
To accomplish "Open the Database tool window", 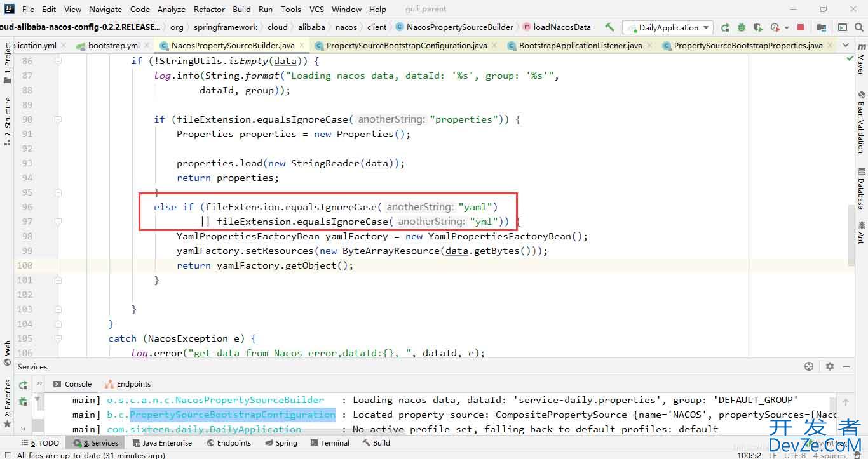I will pyautogui.click(x=860, y=189).
